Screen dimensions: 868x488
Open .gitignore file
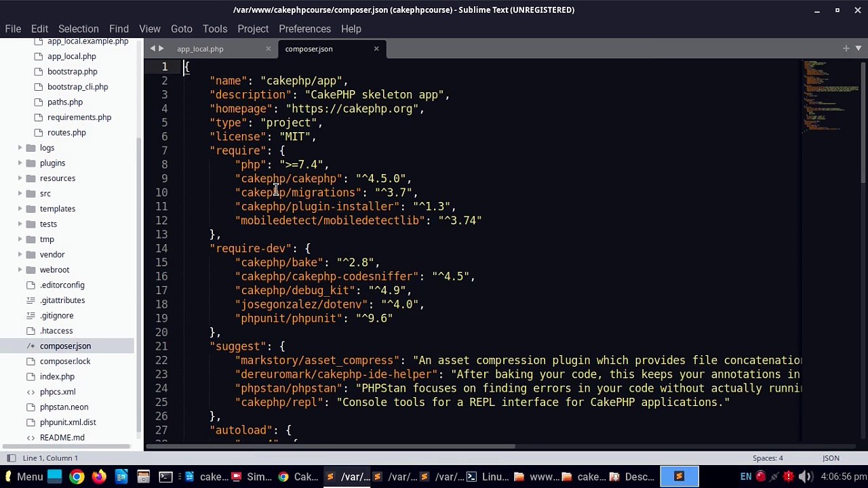(56, 315)
